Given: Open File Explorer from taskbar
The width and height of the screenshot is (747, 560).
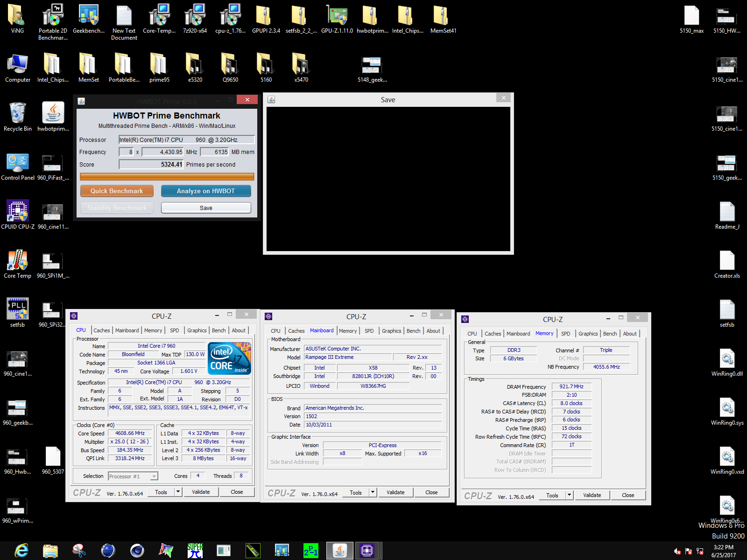Looking at the screenshot, I should [50, 551].
